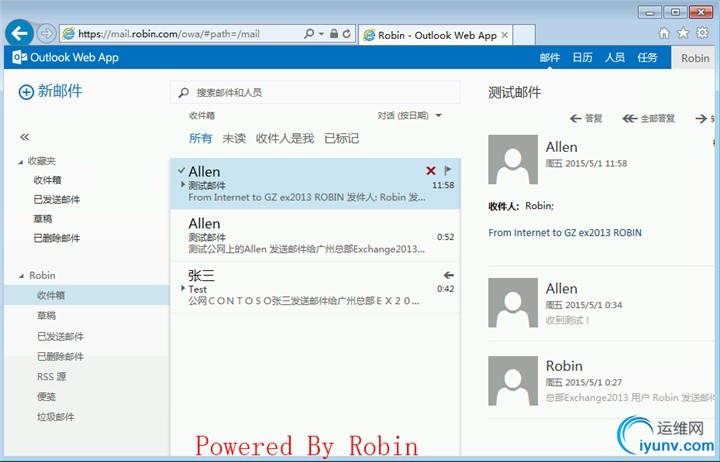720x462 pixels.
Task: Open browser home page icon
Action: click(x=664, y=33)
